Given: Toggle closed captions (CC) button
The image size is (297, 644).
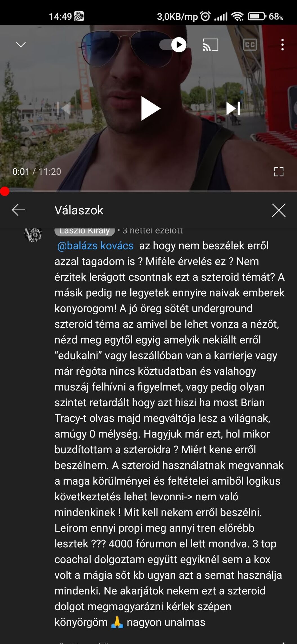Looking at the screenshot, I should tap(250, 45).
